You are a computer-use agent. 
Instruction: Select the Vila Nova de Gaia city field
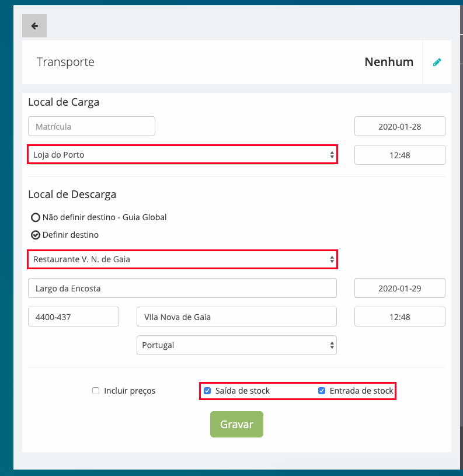tap(236, 317)
